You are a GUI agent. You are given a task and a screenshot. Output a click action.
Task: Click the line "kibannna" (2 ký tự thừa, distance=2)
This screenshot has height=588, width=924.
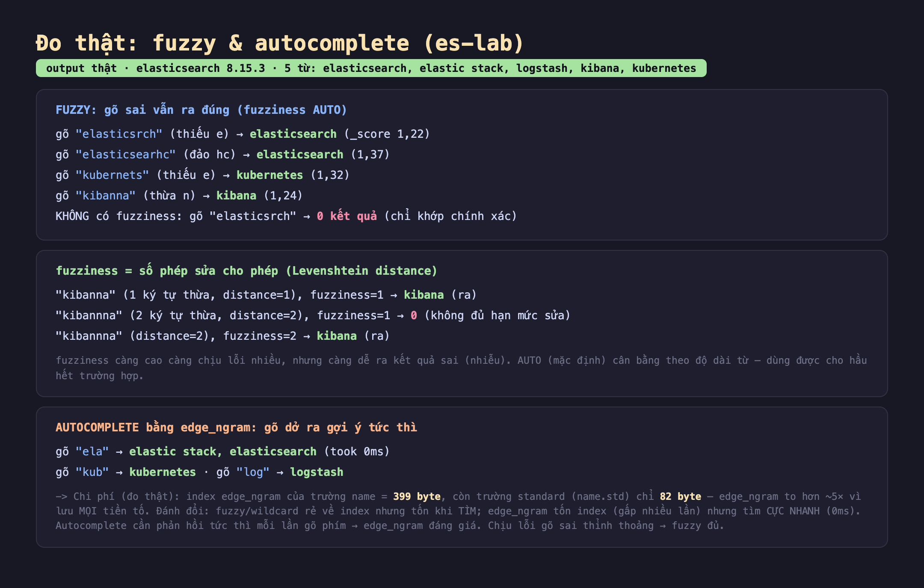(313, 315)
